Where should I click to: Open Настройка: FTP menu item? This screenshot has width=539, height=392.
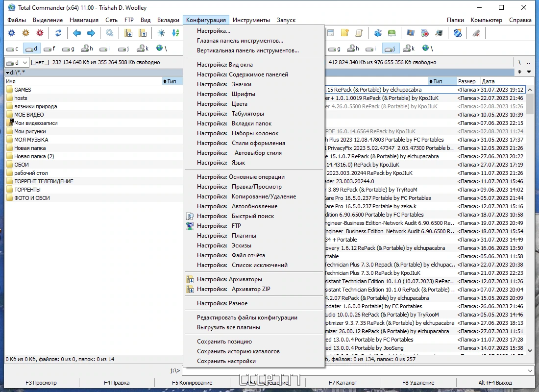[x=254, y=226]
